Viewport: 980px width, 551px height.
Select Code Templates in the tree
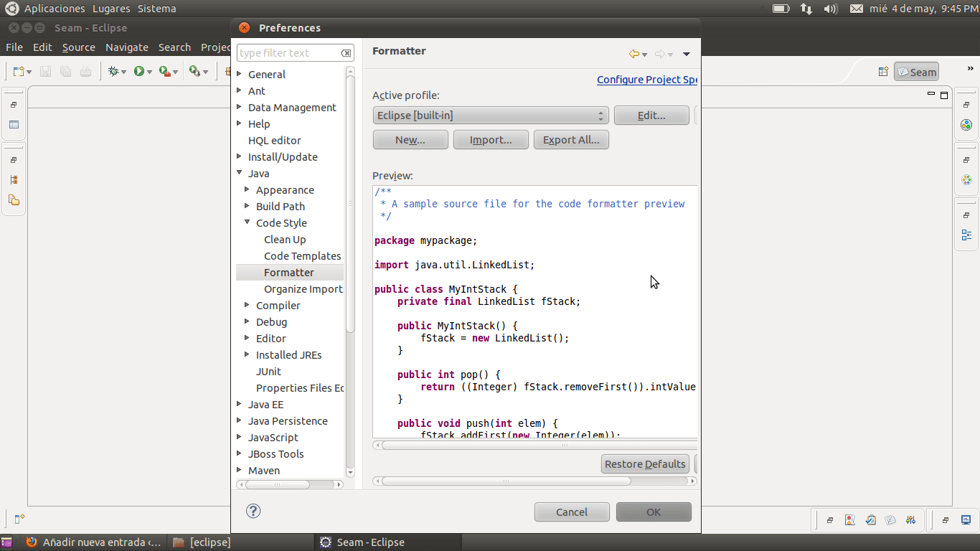pos(303,255)
